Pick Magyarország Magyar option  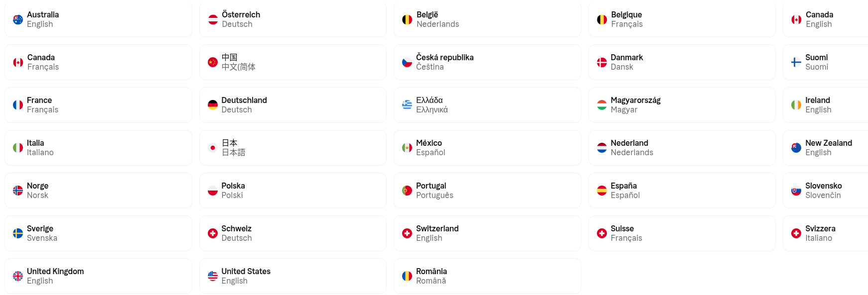(x=682, y=105)
